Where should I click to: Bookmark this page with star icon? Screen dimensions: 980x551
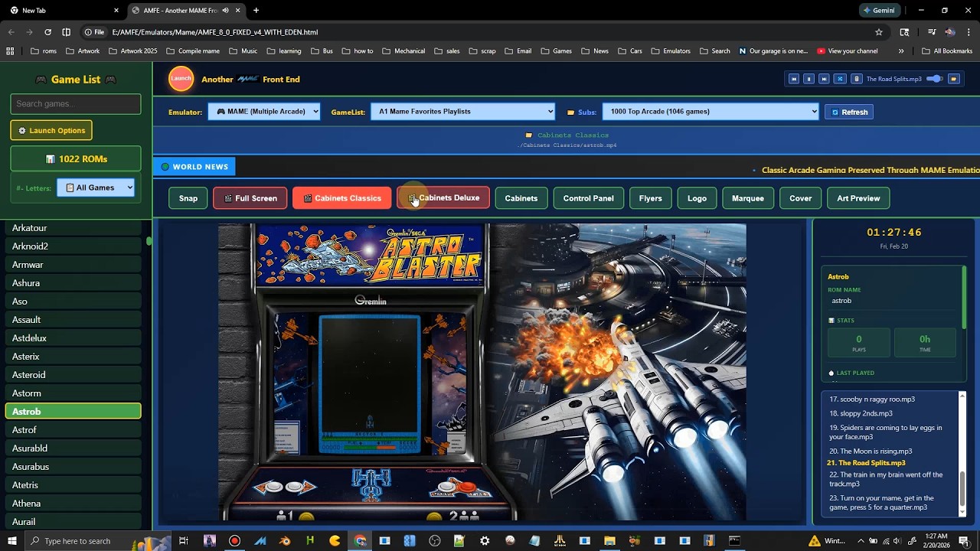pyautogui.click(x=879, y=32)
